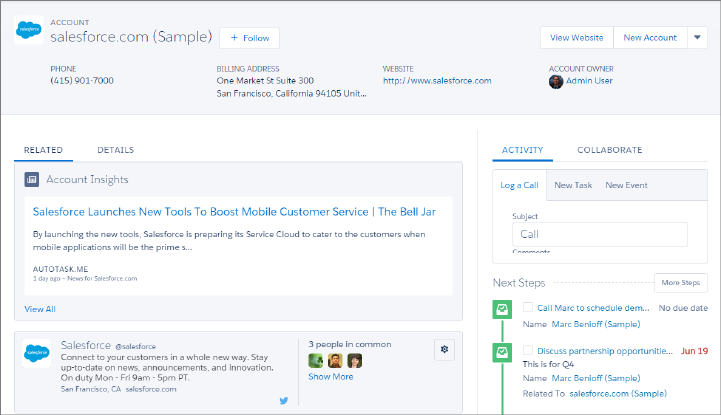Image resolution: width=721 pixels, height=415 pixels.
Task: Click the No due date label
Action: 683,308
